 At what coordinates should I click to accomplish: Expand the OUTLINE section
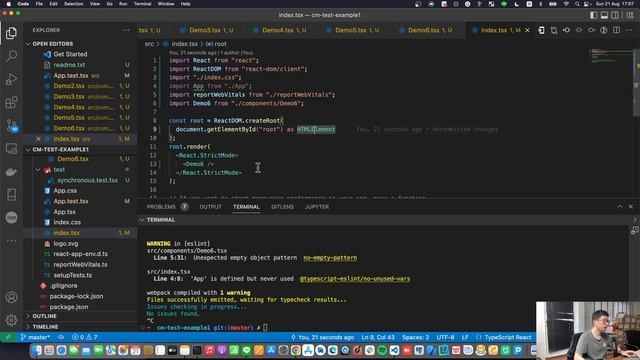(x=44, y=316)
